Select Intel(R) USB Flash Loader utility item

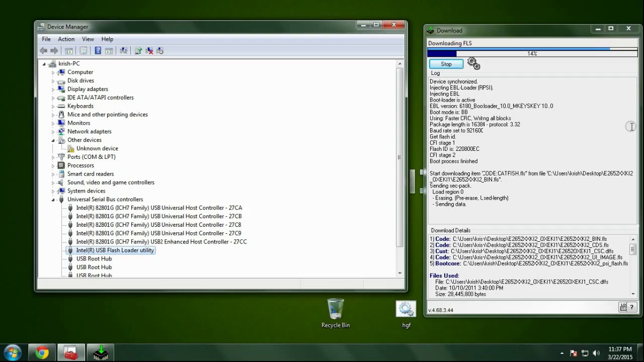click(x=115, y=250)
